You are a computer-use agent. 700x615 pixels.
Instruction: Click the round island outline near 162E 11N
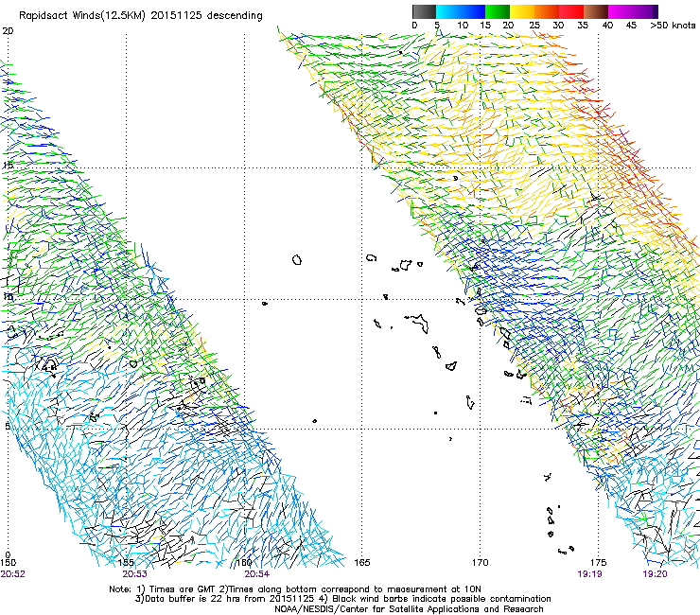coord(297,259)
